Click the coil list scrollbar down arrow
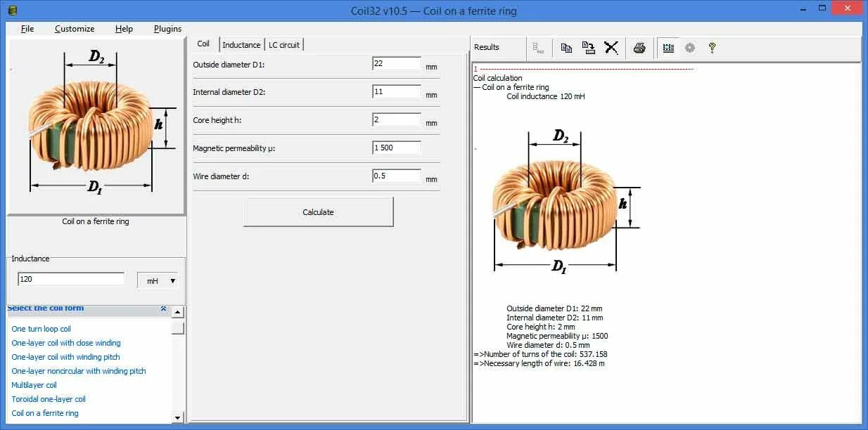 178,418
